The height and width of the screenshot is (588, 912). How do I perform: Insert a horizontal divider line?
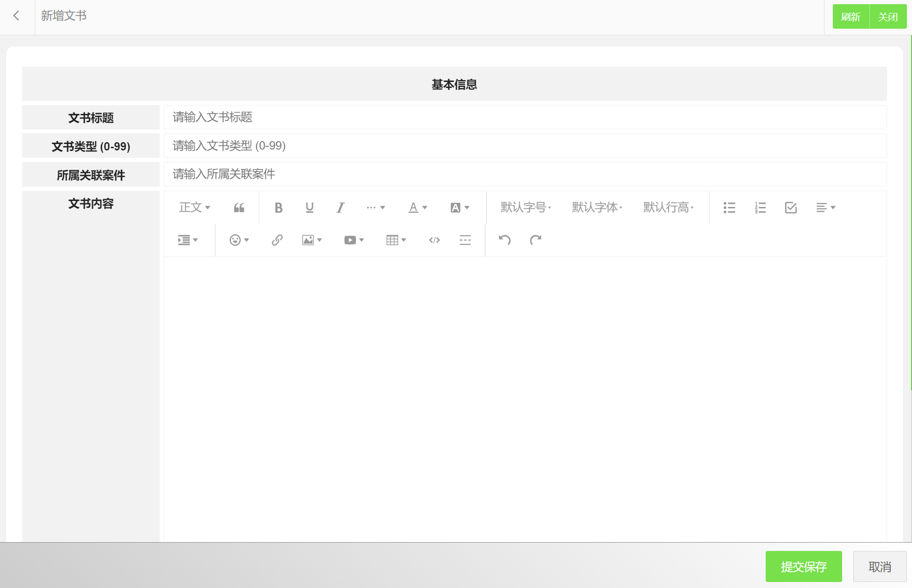465,240
